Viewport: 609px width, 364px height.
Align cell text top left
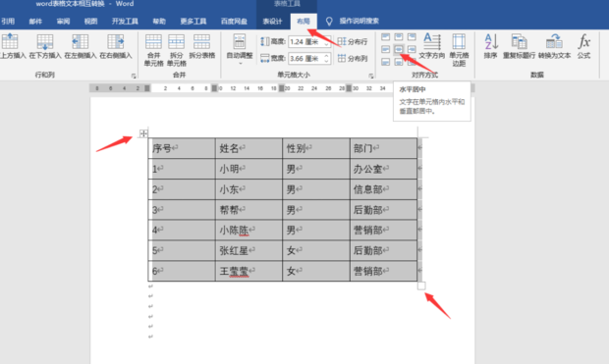click(x=385, y=37)
